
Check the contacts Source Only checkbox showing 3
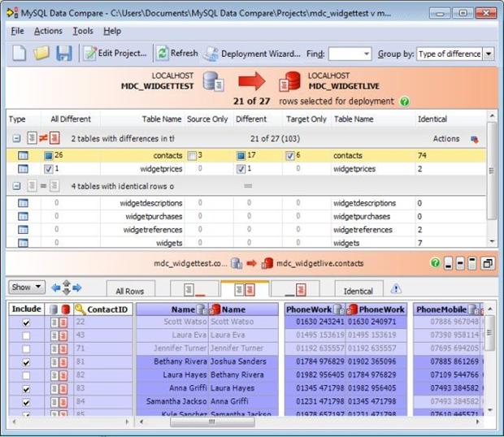(192, 156)
